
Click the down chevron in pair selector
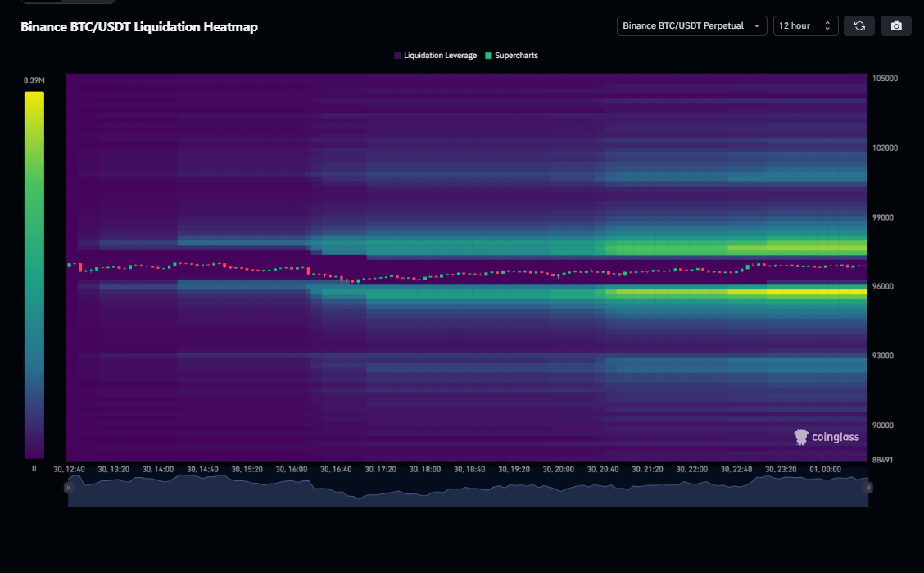(756, 26)
